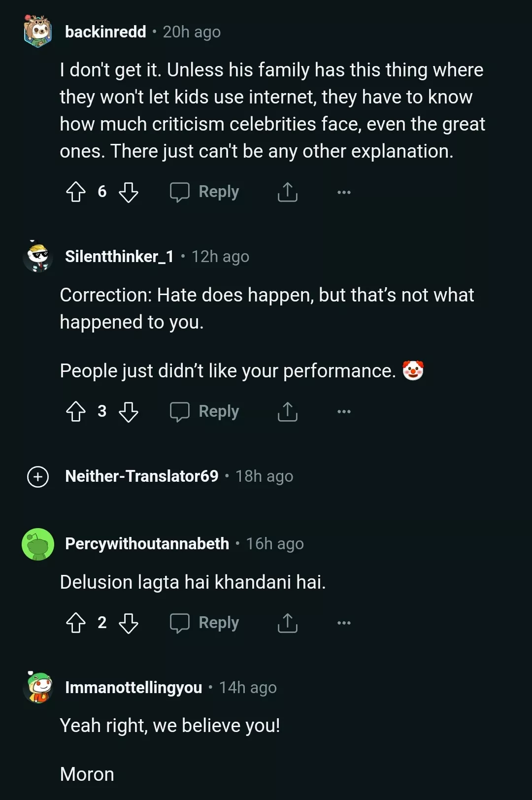Share Silentthinker_1's comment
Viewport: 532px width, 800px height.
click(x=288, y=411)
